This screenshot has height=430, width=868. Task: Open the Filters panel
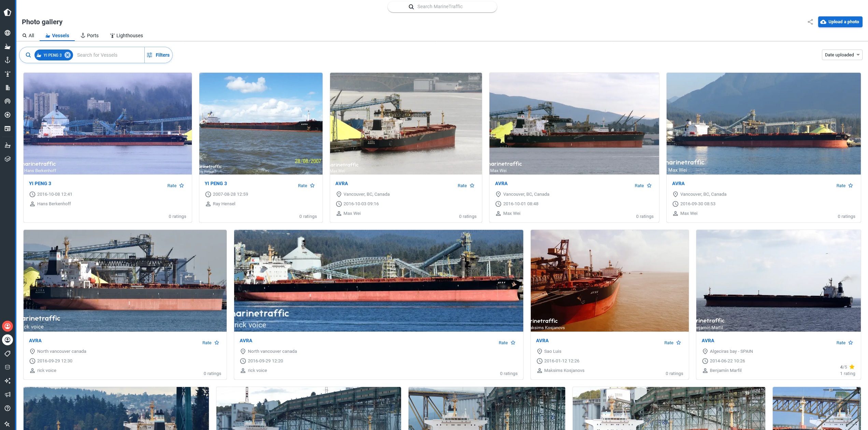pyautogui.click(x=158, y=55)
